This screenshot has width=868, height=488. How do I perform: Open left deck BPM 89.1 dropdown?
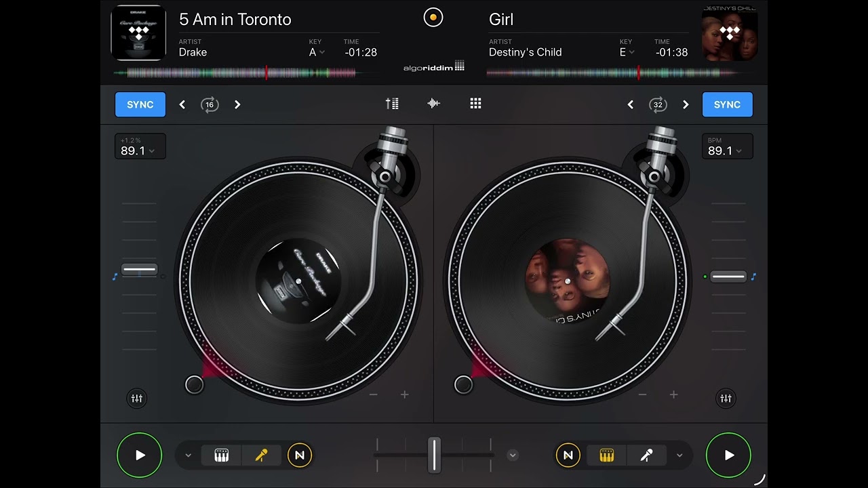pos(140,146)
